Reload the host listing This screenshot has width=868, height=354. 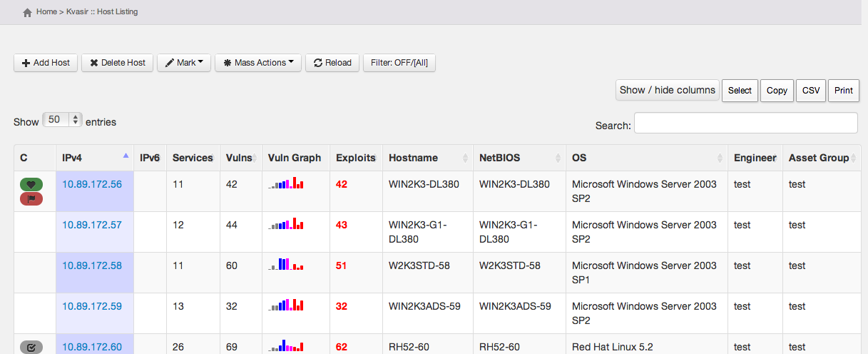332,63
